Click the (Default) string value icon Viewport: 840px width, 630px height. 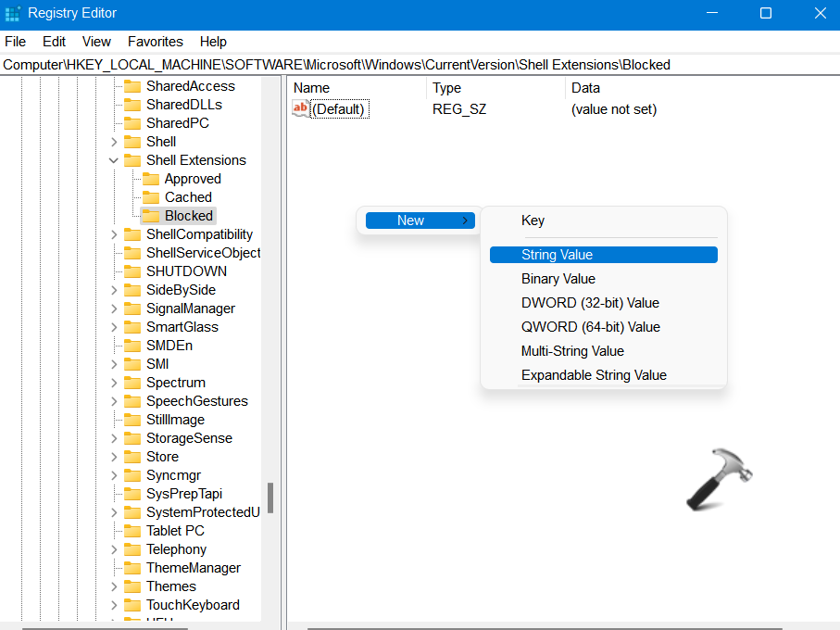point(300,109)
